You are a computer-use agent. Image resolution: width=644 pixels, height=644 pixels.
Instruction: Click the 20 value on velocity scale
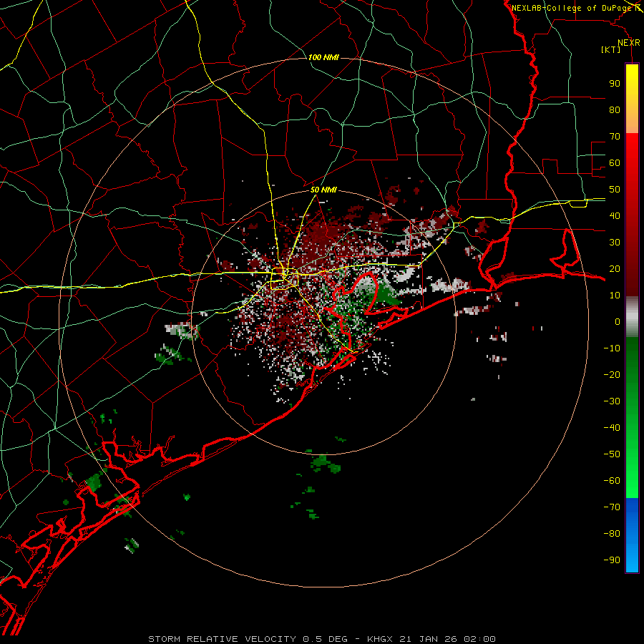pyautogui.click(x=615, y=269)
